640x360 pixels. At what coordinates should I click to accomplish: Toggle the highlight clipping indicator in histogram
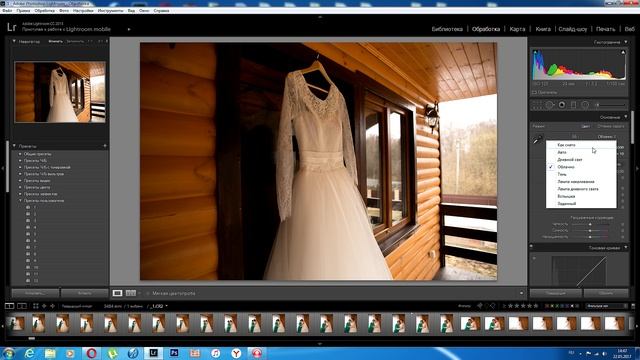coord(623,52)
